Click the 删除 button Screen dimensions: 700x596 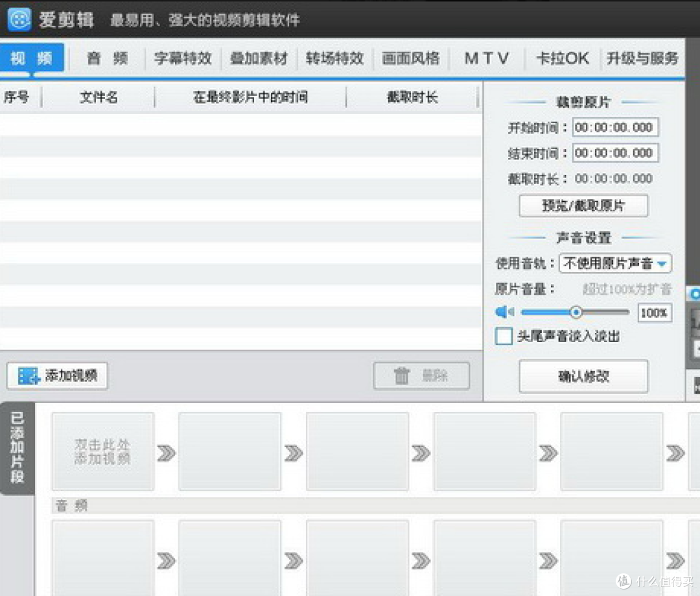point(421,376)
